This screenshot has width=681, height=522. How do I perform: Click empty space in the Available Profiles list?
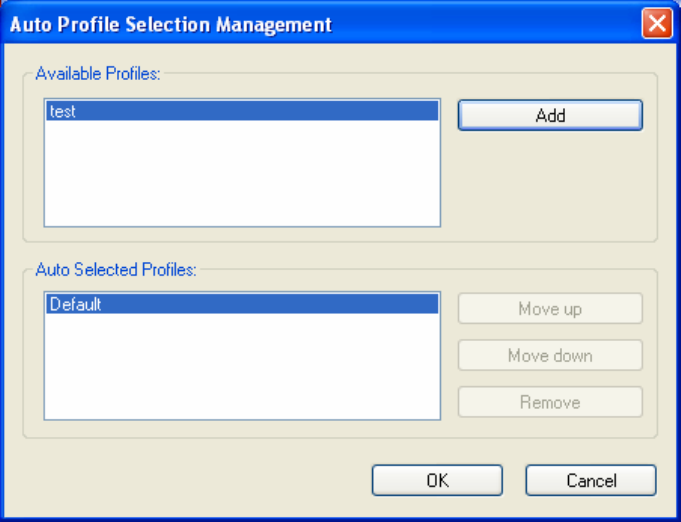[242, 174]
